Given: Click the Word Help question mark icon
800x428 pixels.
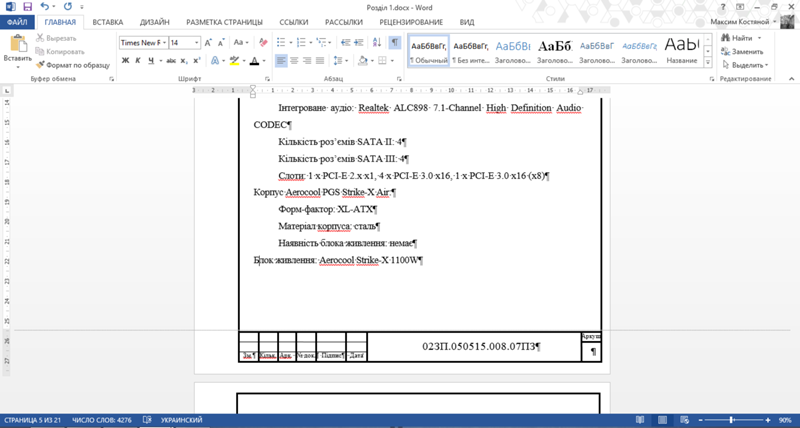Looking at the screenshot, I should [723, 7].
